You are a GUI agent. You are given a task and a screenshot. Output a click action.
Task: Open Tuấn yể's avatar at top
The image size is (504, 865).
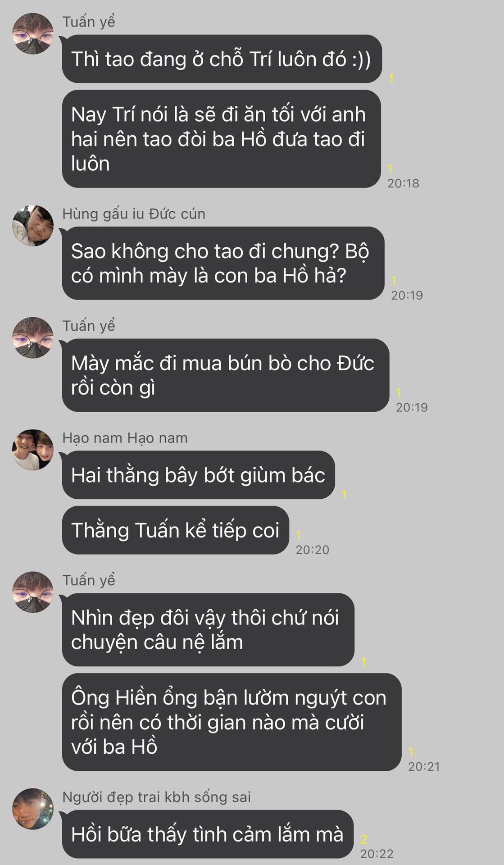[33, 34]
